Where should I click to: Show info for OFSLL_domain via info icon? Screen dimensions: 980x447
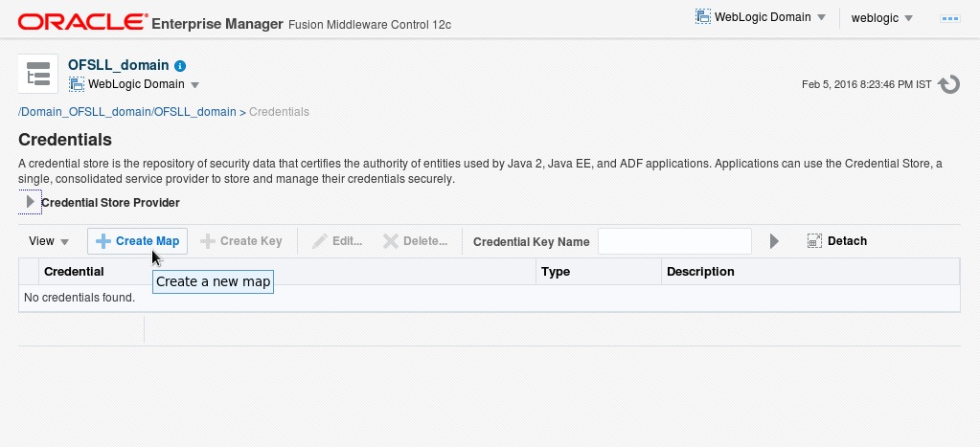pos(180,65)
